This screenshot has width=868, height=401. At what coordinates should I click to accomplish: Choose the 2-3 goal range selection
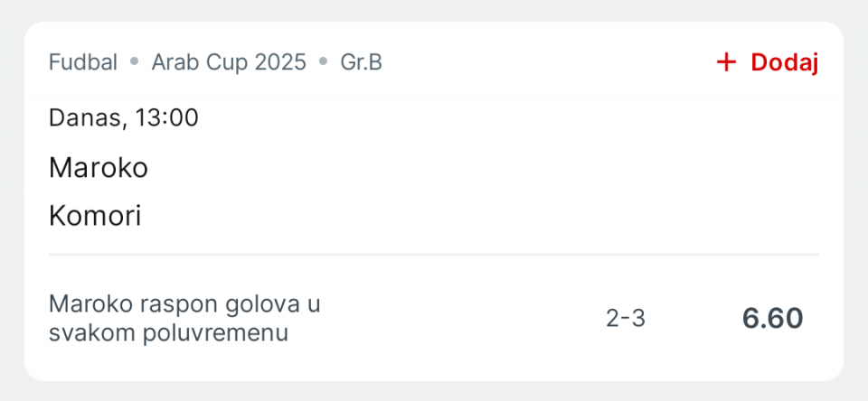click(626, 318)
